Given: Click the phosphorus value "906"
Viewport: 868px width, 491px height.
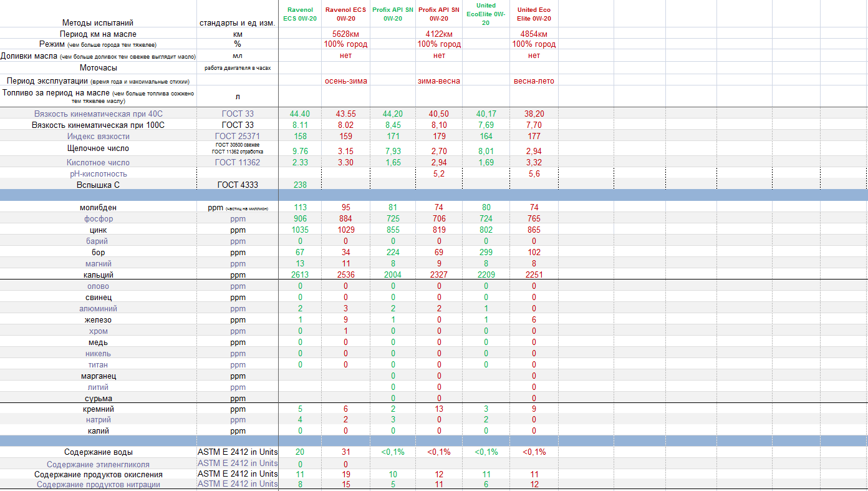Looking at the screenshot, I should (x=299, y=218).
